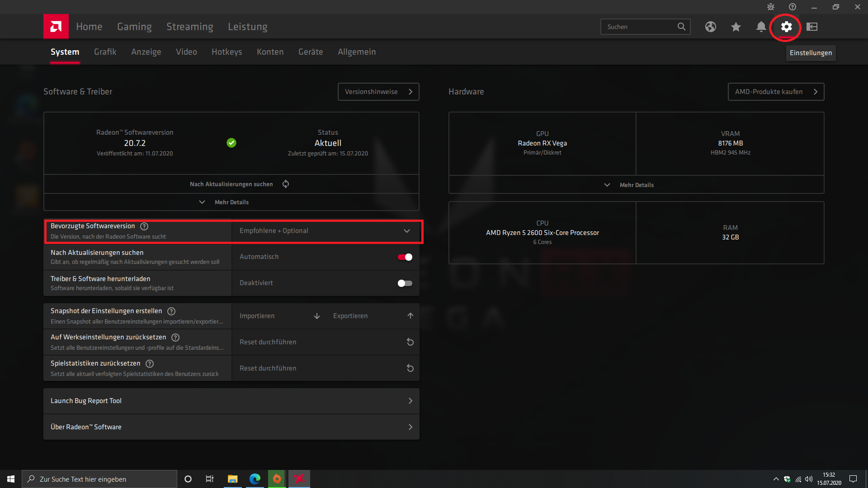Switch to the Grafik tab

pos(105,52)
